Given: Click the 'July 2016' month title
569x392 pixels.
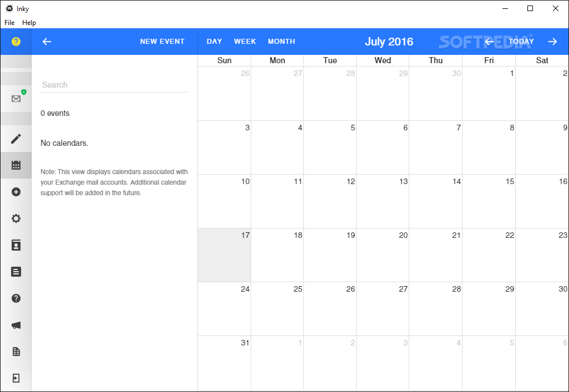Looking at the screenshot, I should [x=389, y=42].
